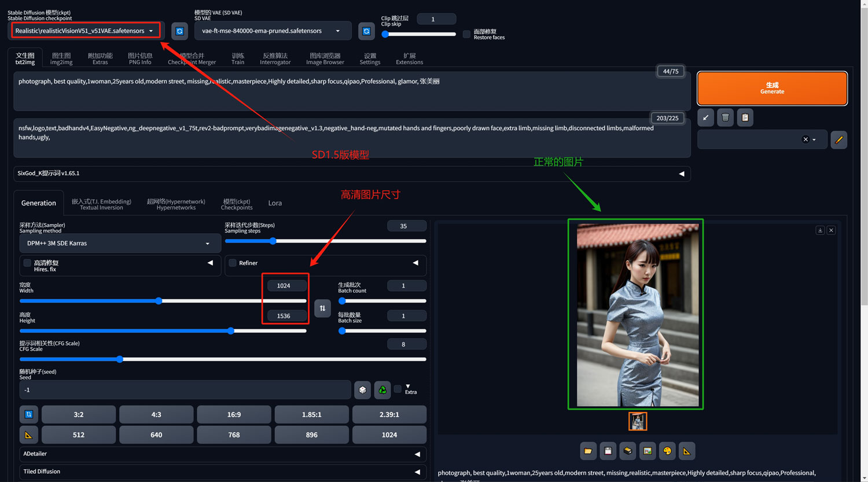Select the 16:9 aspect ratio button

[x=234, y=414]
